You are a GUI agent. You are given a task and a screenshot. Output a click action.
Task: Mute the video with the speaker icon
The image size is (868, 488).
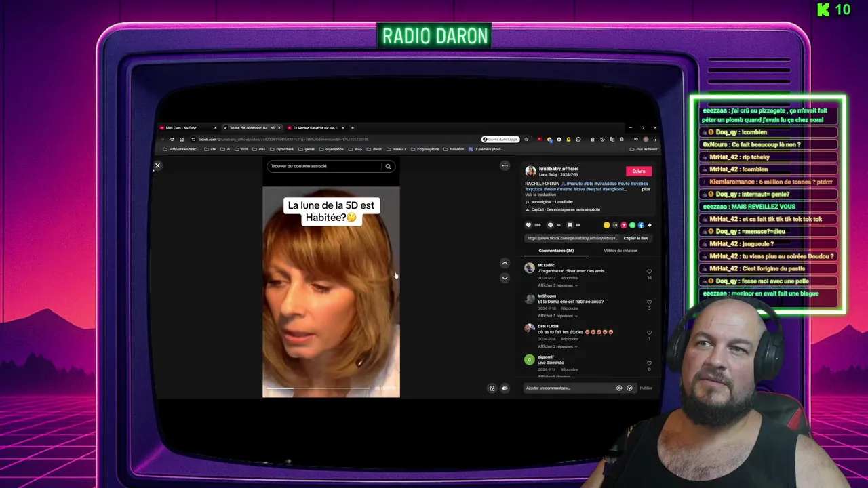(505, 388)
